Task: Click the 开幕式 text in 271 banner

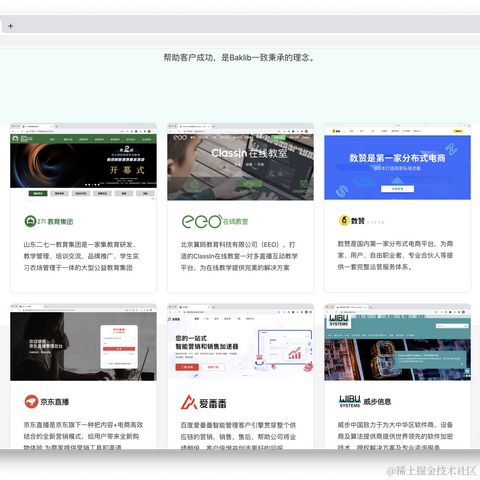Action: (x=127, y=170)
